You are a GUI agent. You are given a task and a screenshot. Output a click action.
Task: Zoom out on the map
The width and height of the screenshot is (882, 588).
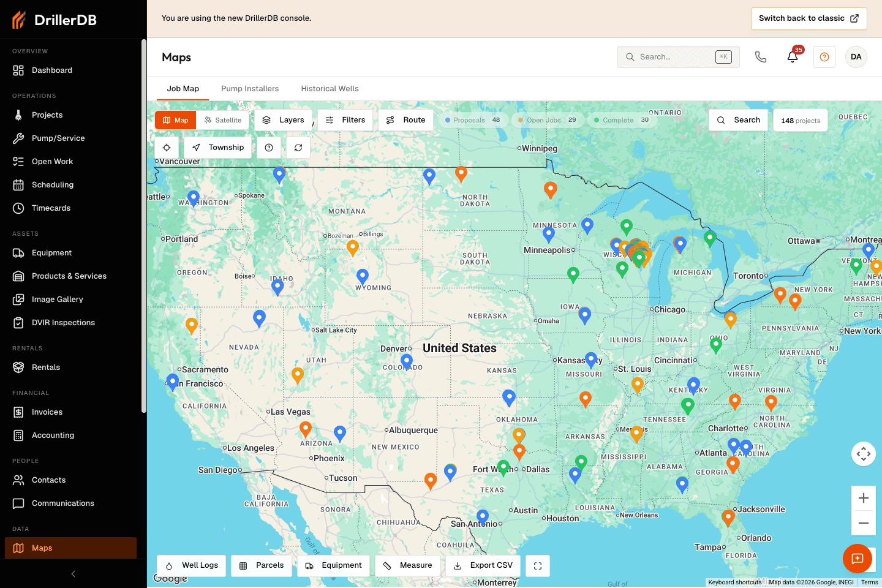864,523
